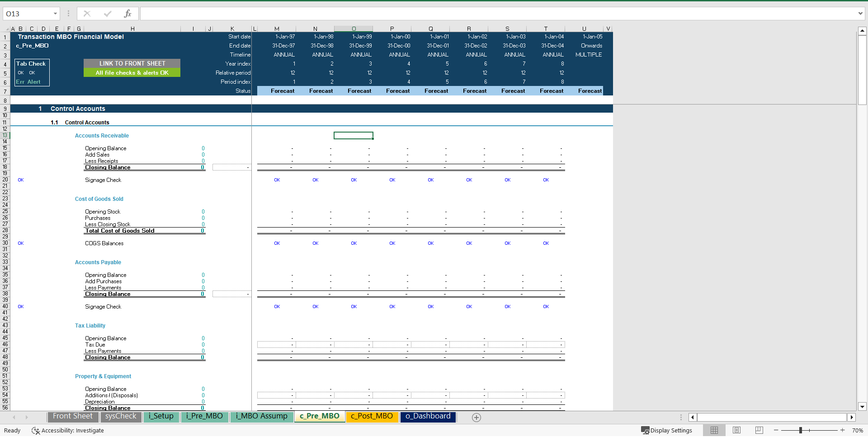Switch to Page Layout view icon

pos(736,430)
